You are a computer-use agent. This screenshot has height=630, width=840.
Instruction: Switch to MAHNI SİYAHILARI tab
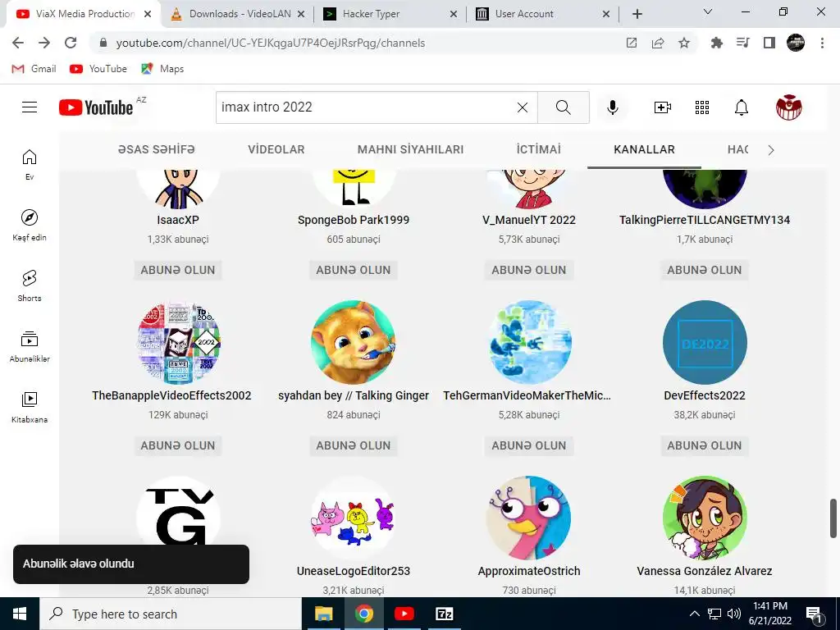click(410, 149)
